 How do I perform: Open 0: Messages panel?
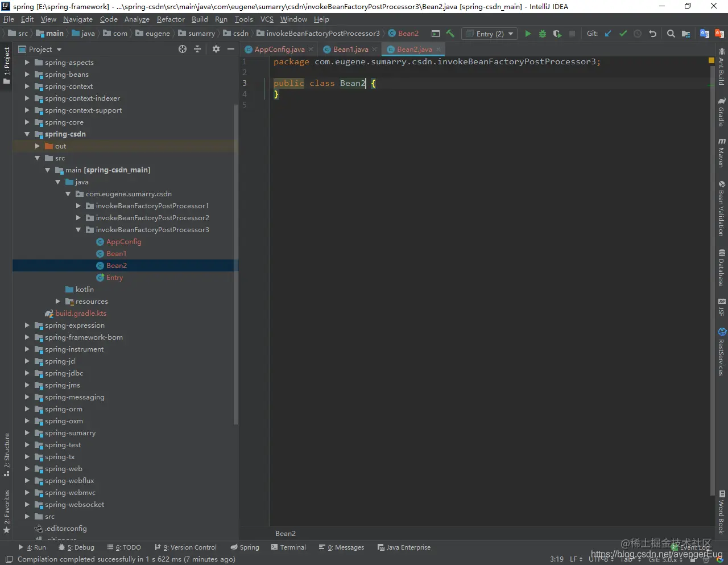[x=341, y=547]
